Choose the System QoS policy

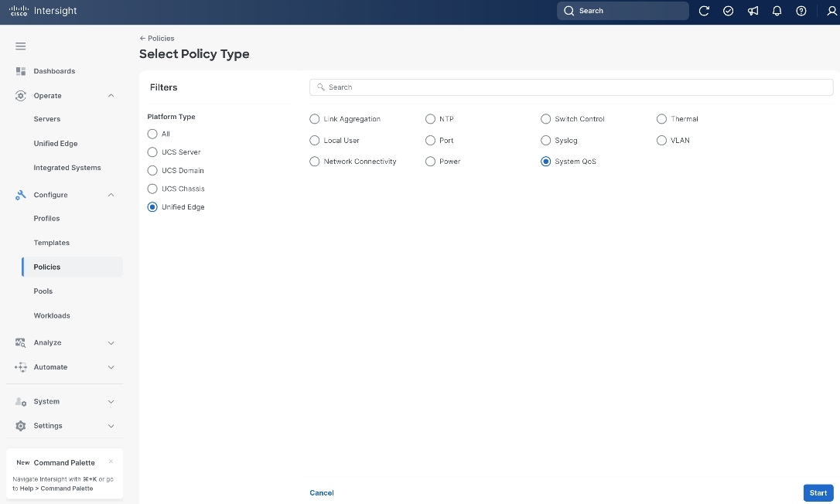coord(545,162)
